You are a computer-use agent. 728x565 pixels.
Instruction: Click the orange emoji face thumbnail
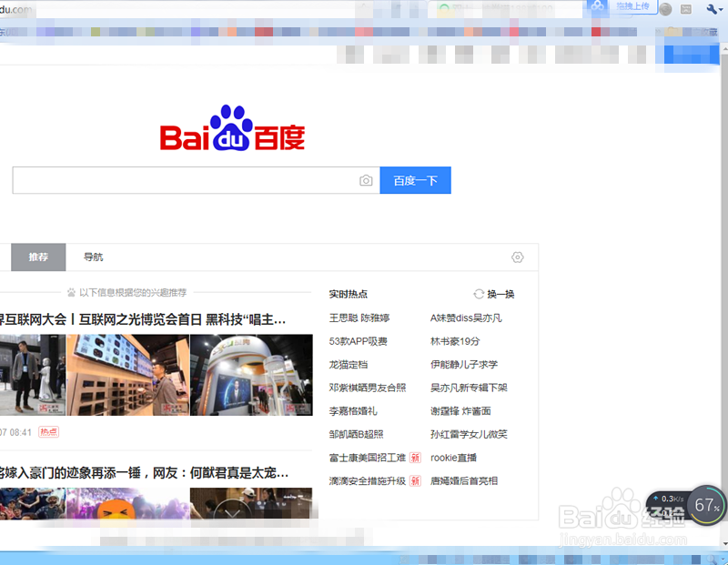click(x=127, y=503)
